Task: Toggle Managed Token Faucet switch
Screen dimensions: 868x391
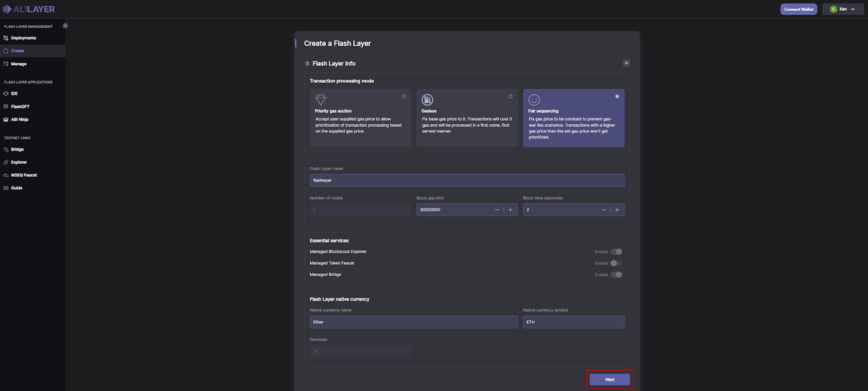Action: (616, 263)
